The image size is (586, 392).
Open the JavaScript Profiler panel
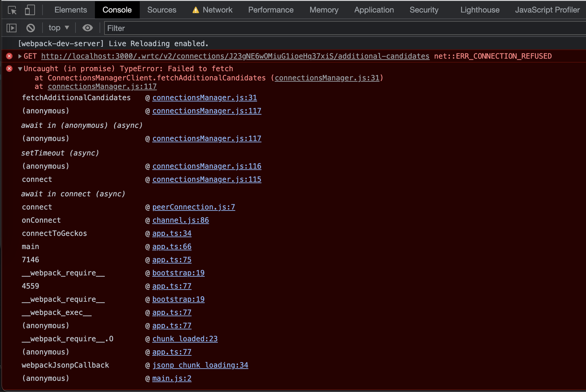547,10
